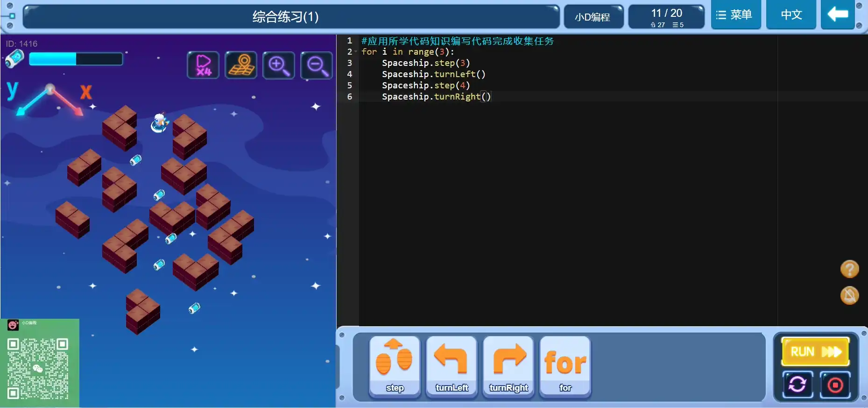Insert the turnRight code block

pos(508,366)
